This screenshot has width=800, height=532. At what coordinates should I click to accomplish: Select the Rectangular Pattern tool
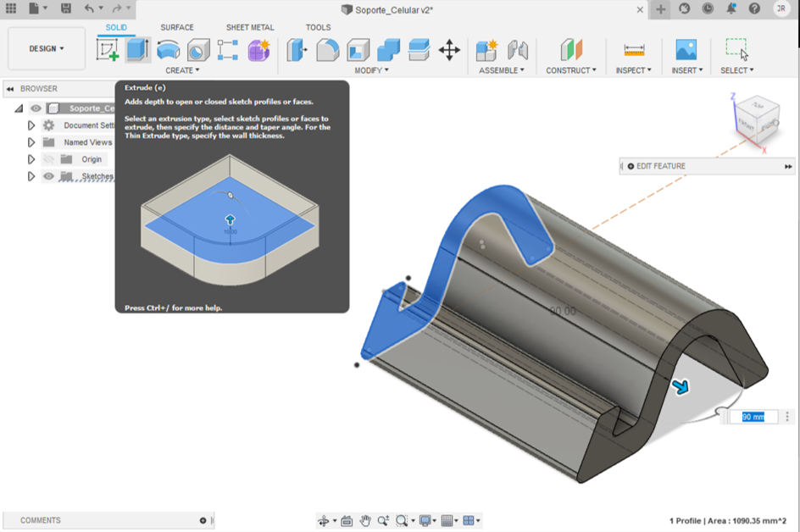coord(228,50)
